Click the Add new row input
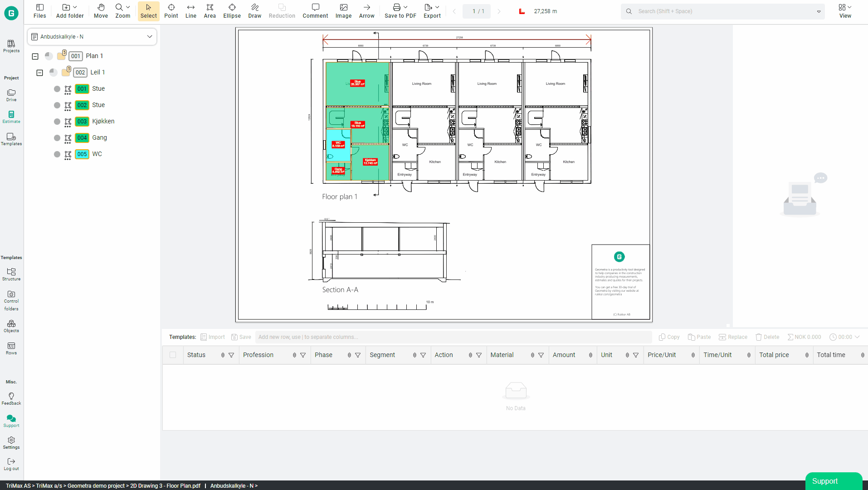The image size is (868, 490). pyautogui.click(x=453, y=337)
